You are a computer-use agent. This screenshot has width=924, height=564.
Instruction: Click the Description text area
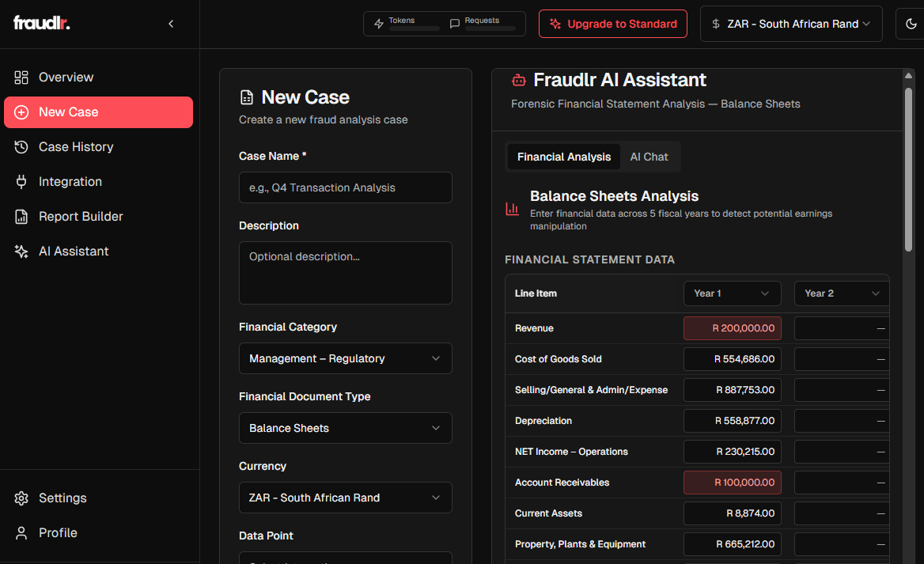pos(346,273)
